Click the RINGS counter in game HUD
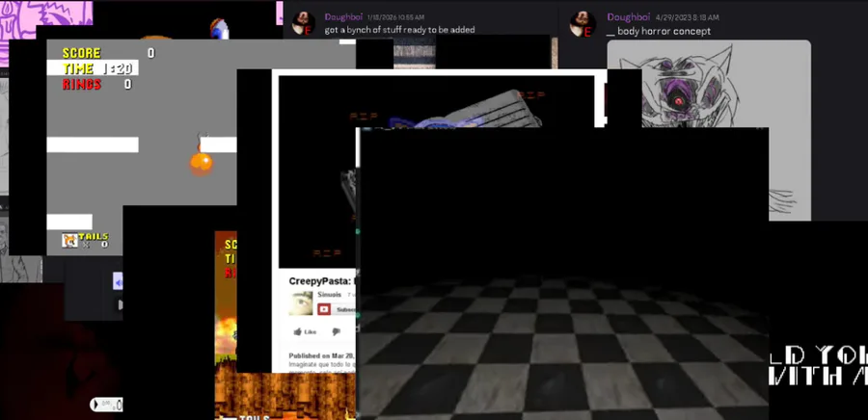Image resolution: width=868 pixels, height=420 pixels. pos(96,84)
